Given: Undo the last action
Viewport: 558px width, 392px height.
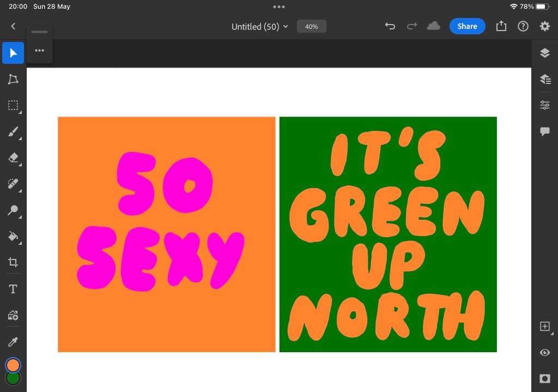Looking at the screenshot, I should tap(390, 26).
